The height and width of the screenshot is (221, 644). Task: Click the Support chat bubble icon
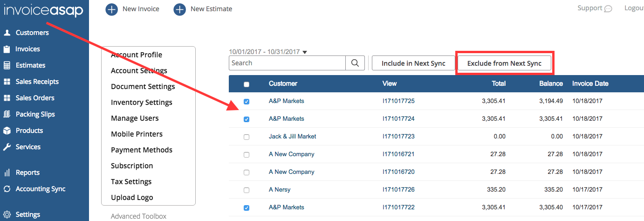point(608,9)
